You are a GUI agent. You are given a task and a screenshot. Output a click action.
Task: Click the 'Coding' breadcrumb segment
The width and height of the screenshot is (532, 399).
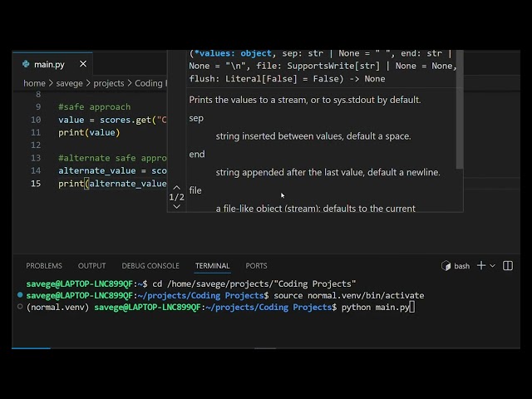coord(149,83)
